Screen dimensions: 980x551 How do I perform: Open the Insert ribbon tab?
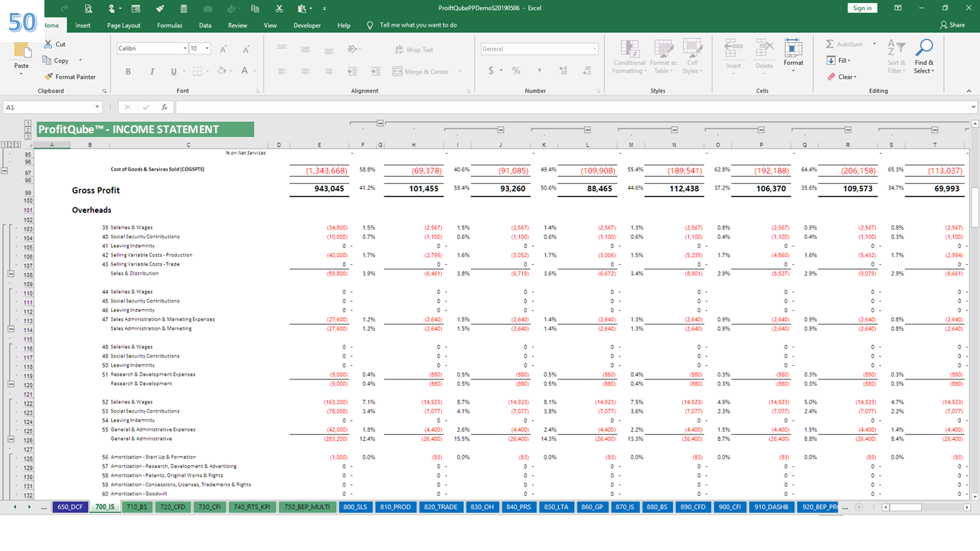click(83, 25)
